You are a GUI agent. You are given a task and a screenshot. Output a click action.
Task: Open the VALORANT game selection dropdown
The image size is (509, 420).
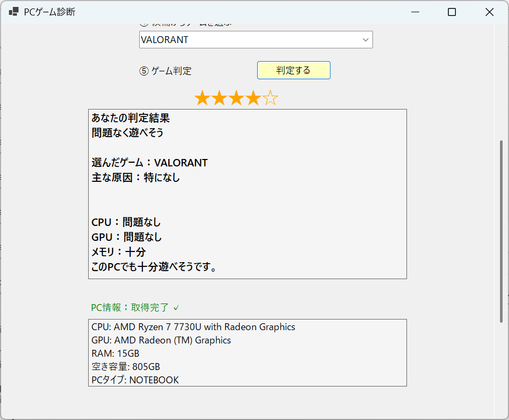[256, 40]
